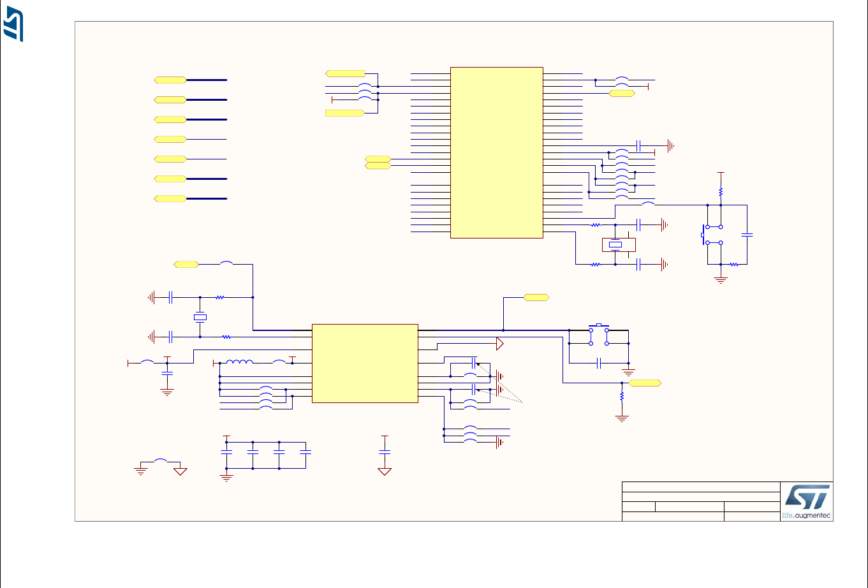Click the ST life.augmented logo in title block

[x=807, y=502]
